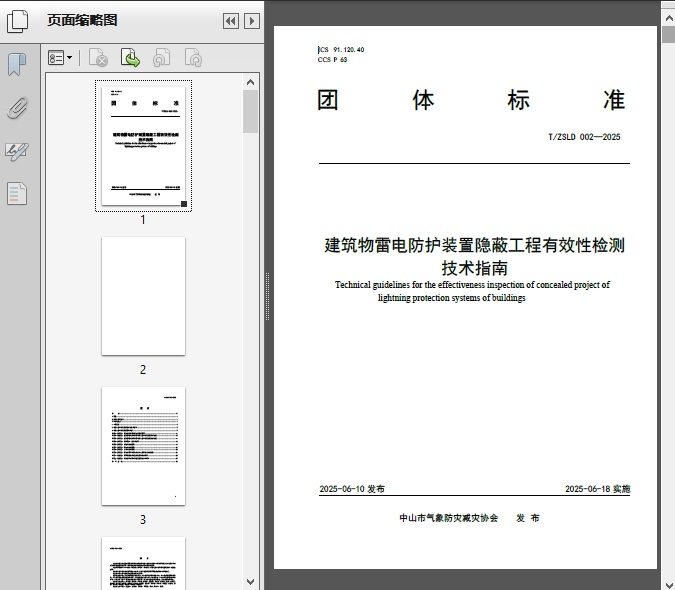Select blank page 2 thumbnail
This screenshot has height=590, width=675.
(143, 296)
